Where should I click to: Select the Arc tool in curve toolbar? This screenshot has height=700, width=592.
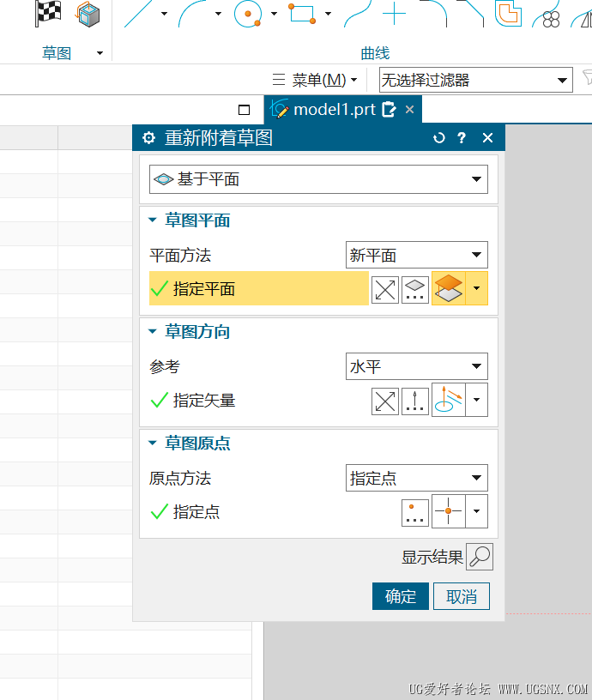[x=193, y=14]
